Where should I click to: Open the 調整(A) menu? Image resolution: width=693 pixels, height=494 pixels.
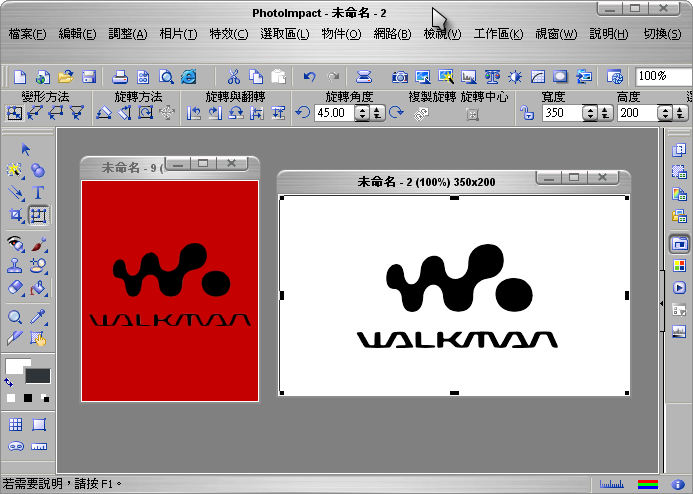(128, 34)
